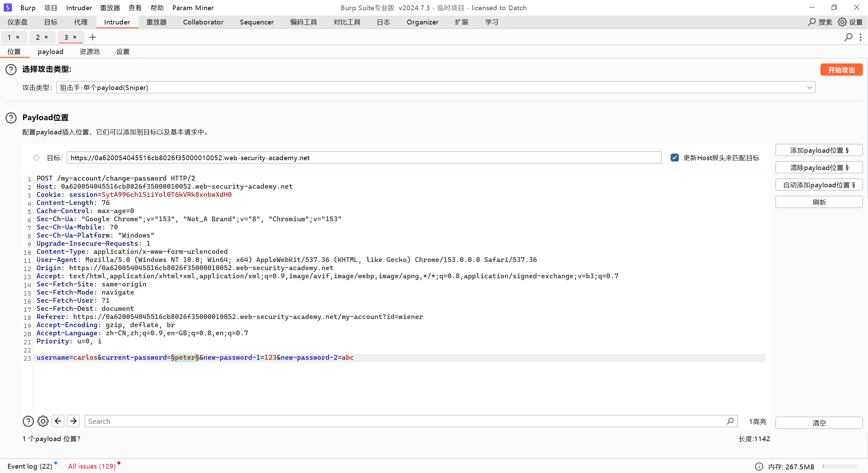
Task: Open the Collaborator tab
Action: pos(203,22)
